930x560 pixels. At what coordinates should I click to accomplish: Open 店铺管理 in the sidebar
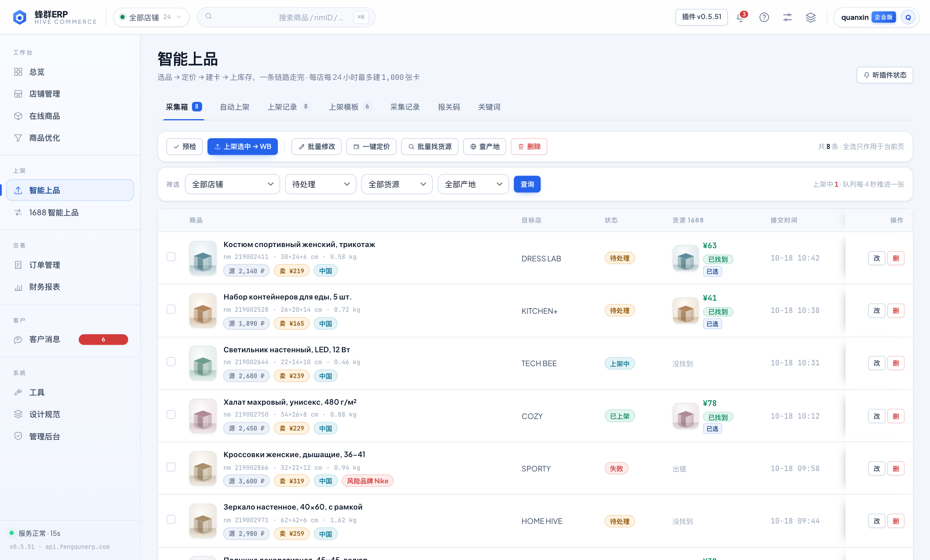pyautogui.click(x=70, y=94)
